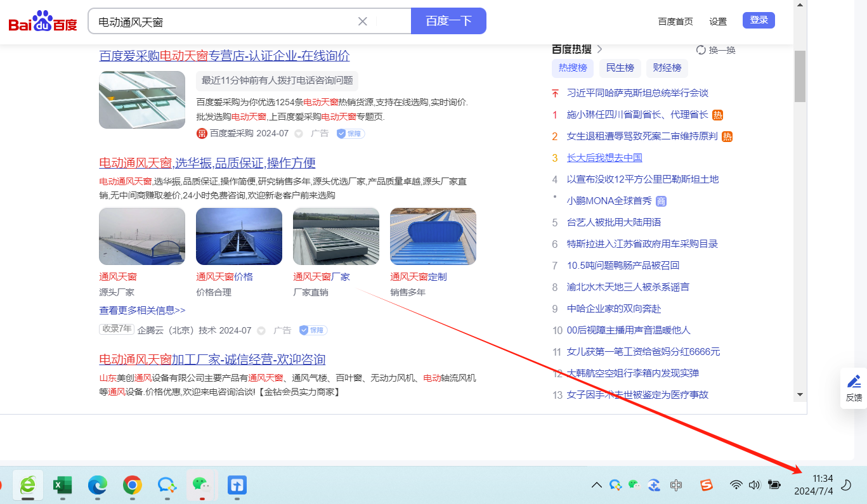867x504 pixels.
Task: Open the 反馈 feedback pencil icon
Action: click(x=854, y=382)
